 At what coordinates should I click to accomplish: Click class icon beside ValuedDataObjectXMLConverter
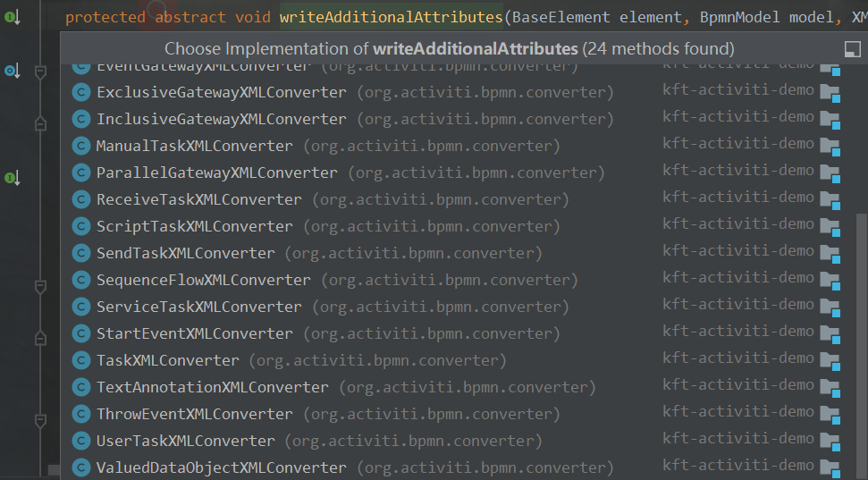(81, 467)
